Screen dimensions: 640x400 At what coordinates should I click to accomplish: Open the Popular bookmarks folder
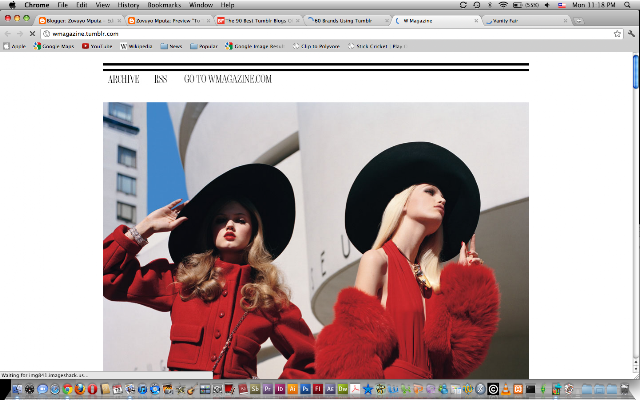204,46
